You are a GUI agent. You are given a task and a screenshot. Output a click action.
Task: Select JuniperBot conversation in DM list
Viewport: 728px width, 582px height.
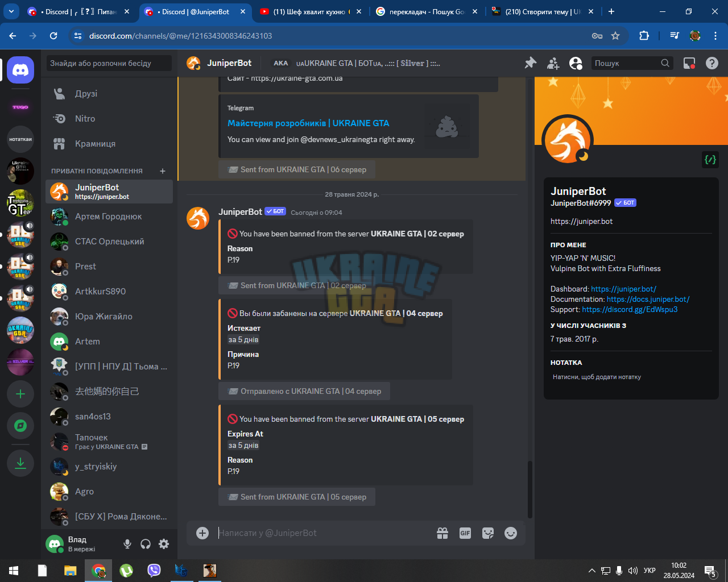(109, 192)
